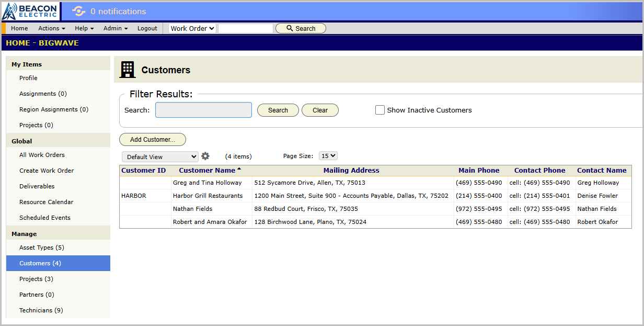644x326 pixels.
Task: Click address 128 Birchwood Lane, Plano
Action: point(310,222)
